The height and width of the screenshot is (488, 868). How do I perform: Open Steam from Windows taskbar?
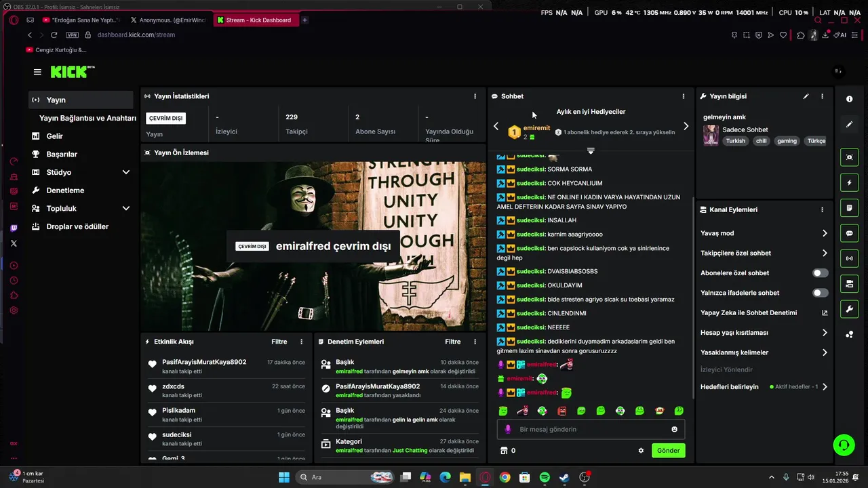tap(564, 477)
